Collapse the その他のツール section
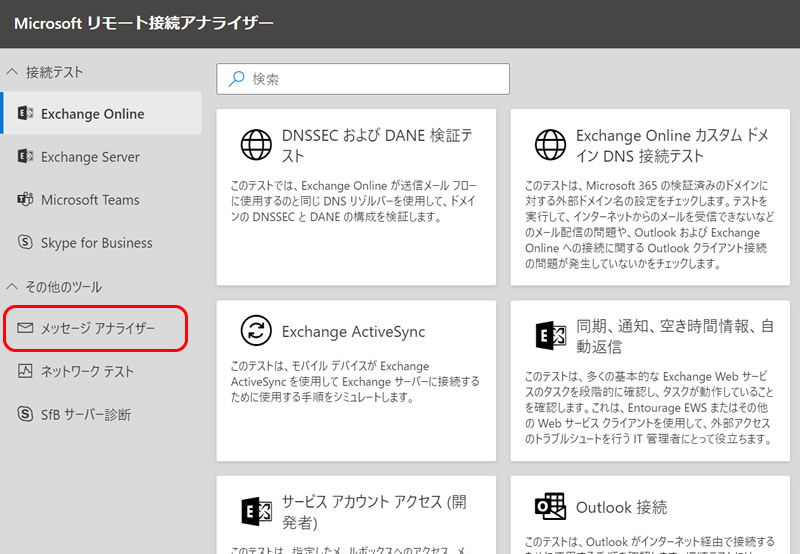Screen dimensions: 800x554 tap(12, 287)
